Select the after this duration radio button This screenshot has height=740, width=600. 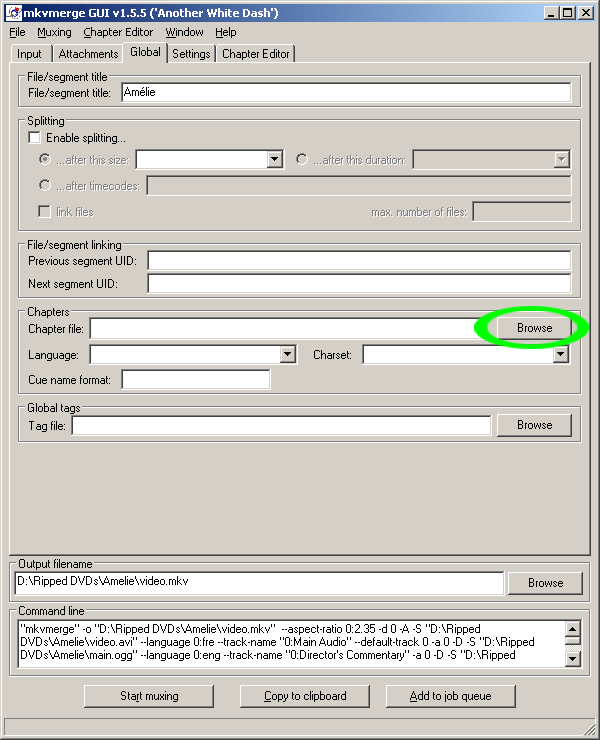302,159
